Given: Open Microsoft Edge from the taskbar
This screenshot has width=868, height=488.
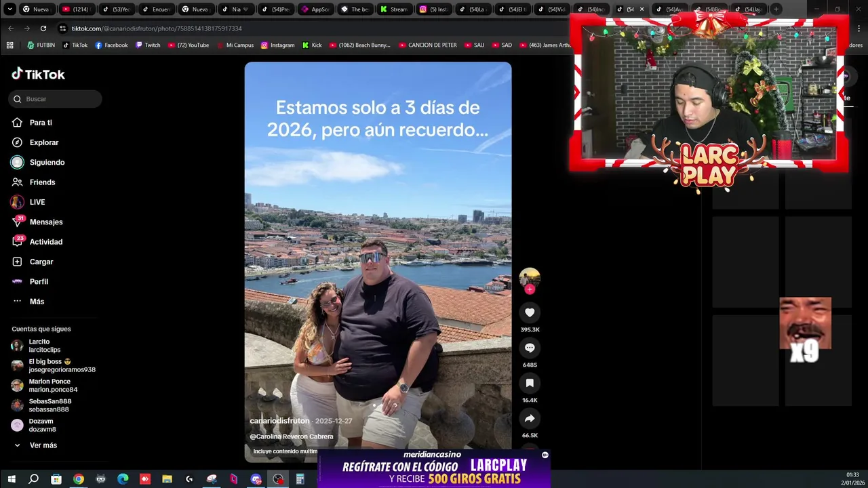Looking at the screenshot, I should (123, 479).
